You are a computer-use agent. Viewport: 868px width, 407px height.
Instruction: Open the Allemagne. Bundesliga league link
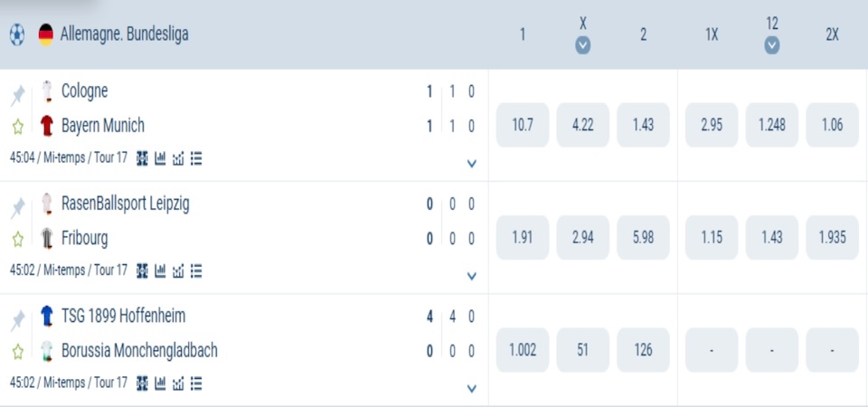tap(124, 34)
